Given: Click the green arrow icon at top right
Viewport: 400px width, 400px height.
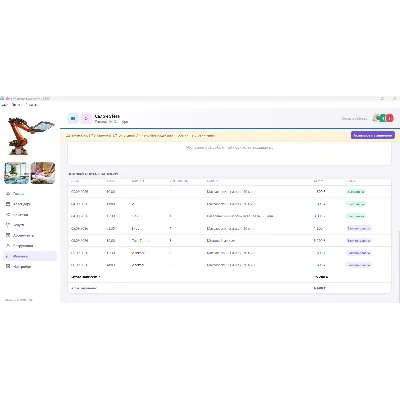Looking at the screenshot, I should click(x=383, y=118).
